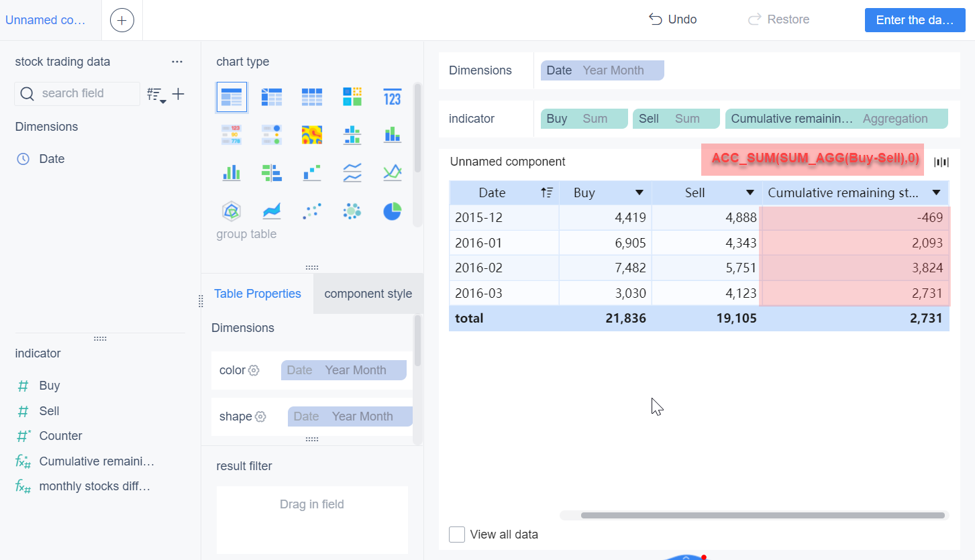The width and height of the screenshot is (975, 560).
Task: Choose the multi-series line chart type
Action: pos(393,173)
